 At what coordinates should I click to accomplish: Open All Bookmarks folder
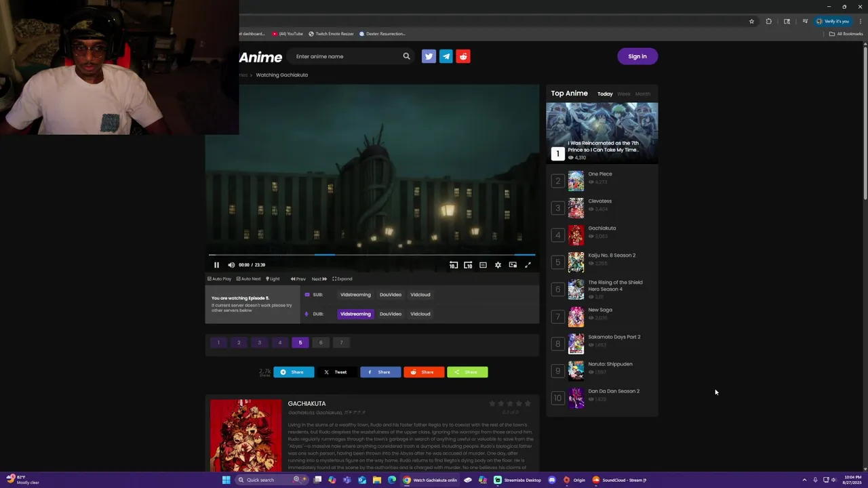(x=846, y=34)
